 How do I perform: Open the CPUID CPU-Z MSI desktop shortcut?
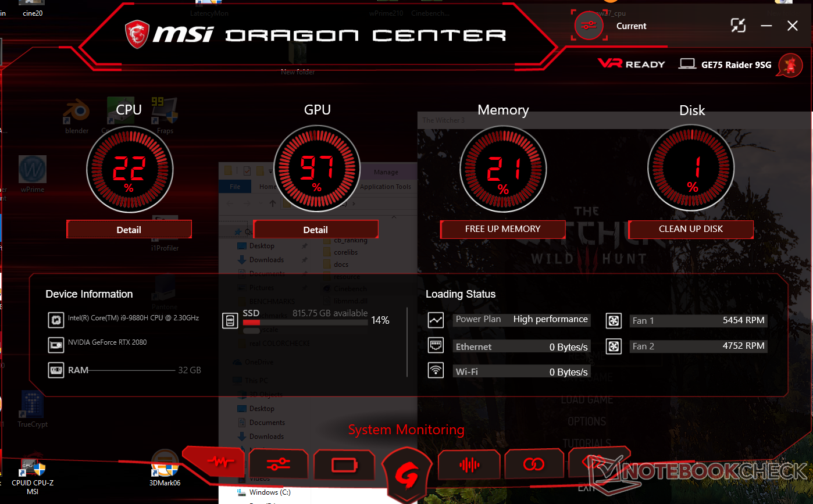(x=33, y=474)
